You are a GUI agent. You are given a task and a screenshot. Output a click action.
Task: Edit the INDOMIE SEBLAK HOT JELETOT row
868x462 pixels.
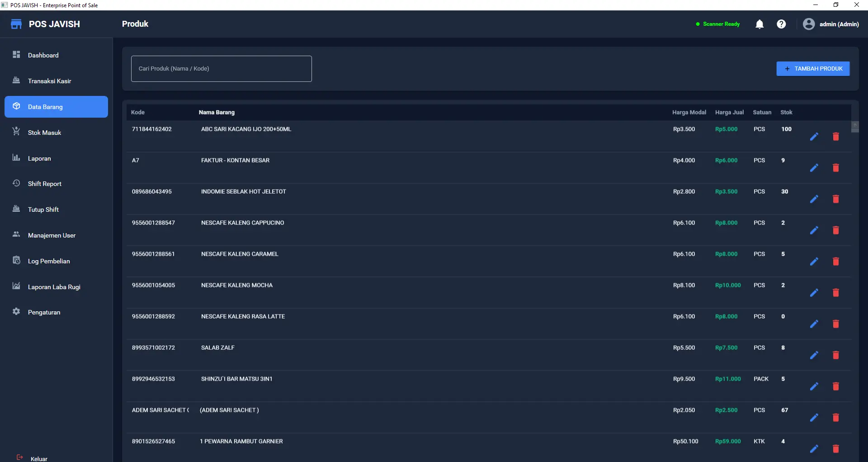tap(814, 199)
